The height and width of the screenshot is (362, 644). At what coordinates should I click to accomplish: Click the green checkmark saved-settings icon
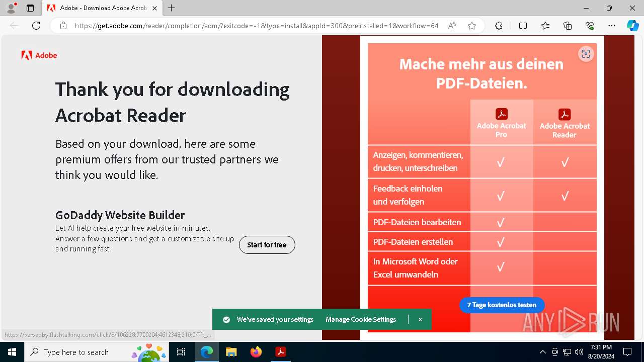coord(226,320)
